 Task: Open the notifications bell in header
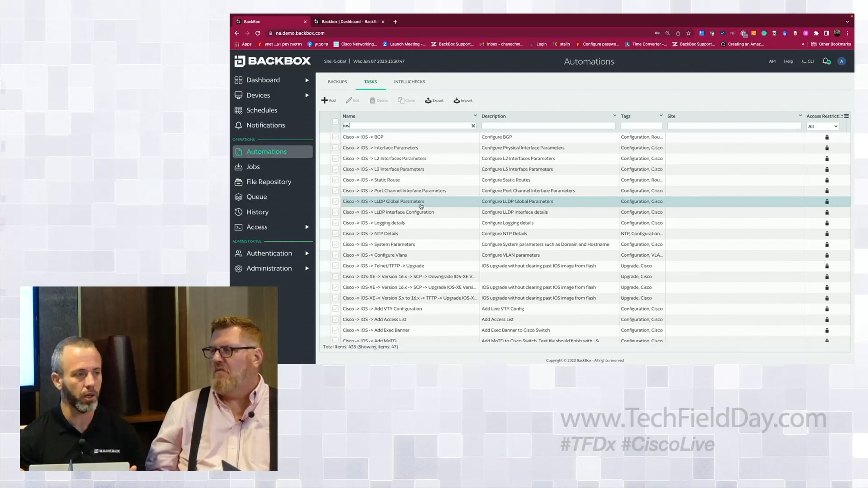point(826,61)
